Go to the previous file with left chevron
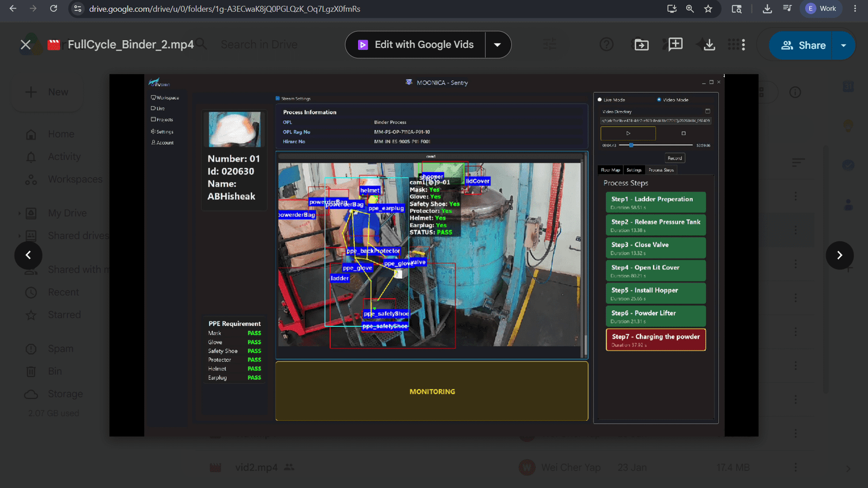868x488 pixels. (x=28, y=255)
